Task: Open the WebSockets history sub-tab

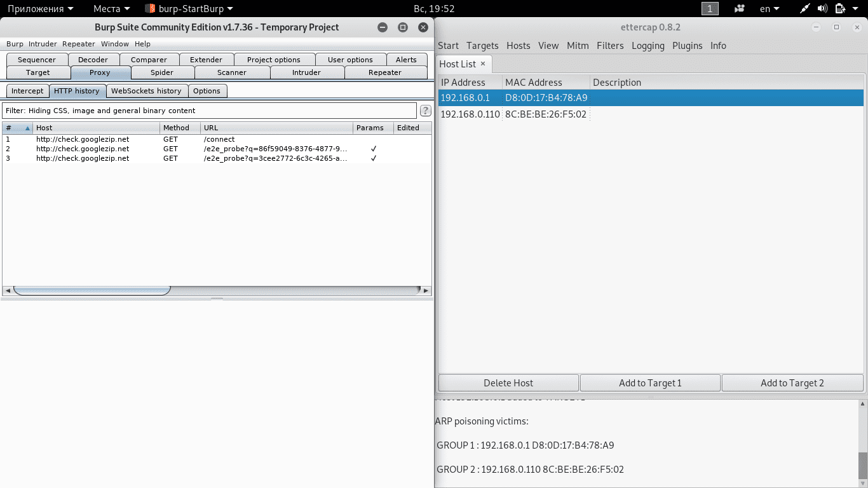Action: 146,91
